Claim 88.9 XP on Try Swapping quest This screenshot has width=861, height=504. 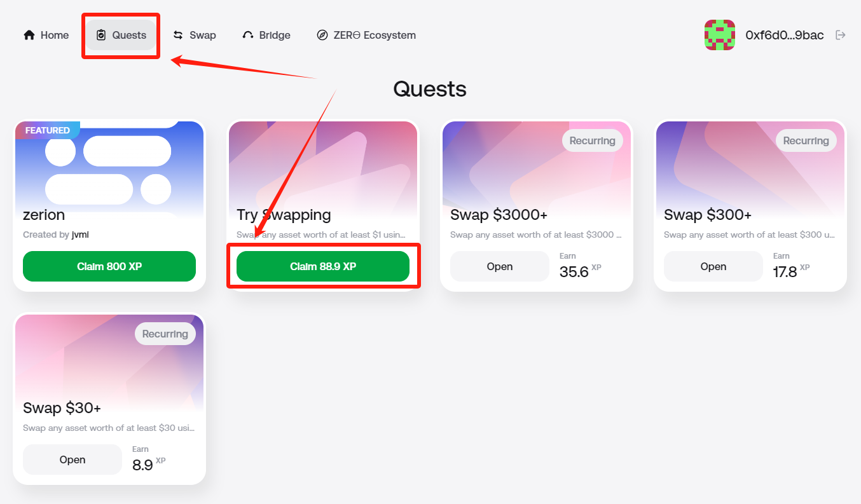[322, 266]
